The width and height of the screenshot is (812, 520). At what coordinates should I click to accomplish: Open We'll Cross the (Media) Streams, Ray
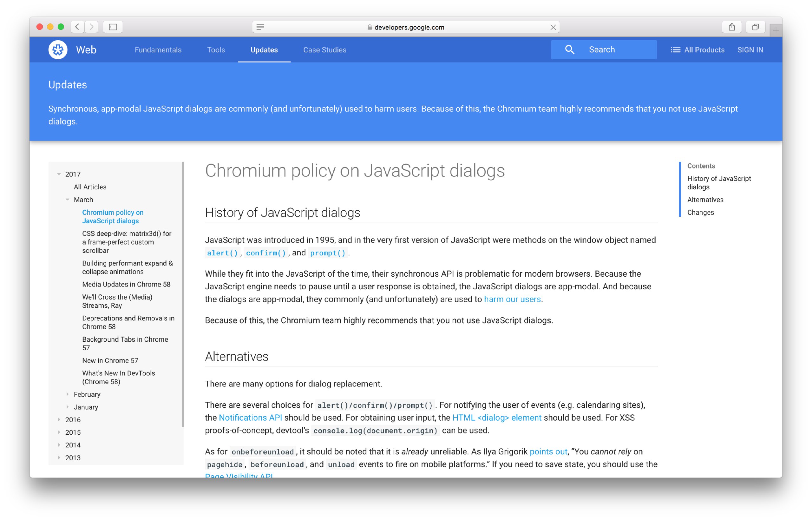[x=117, y=301]
